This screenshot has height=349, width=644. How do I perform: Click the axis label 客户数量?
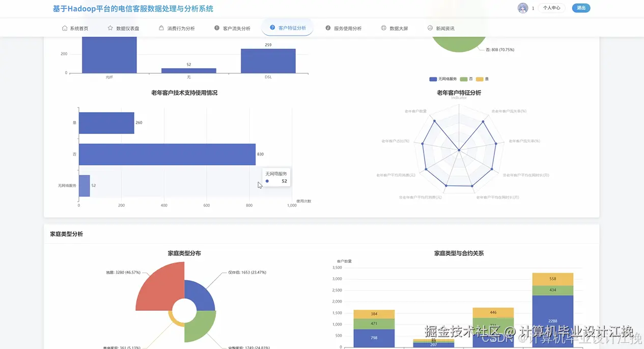pyautogui.click(x=344, y=261)
